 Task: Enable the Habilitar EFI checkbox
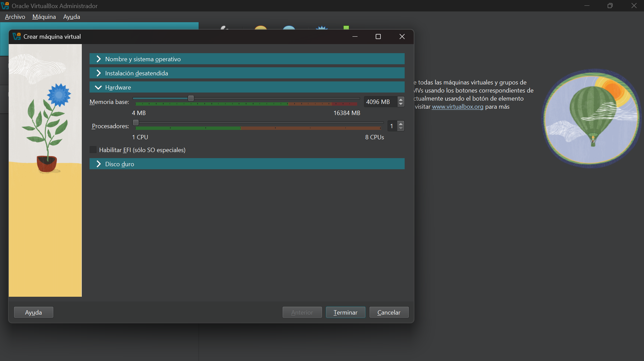[x=93, y=150]
